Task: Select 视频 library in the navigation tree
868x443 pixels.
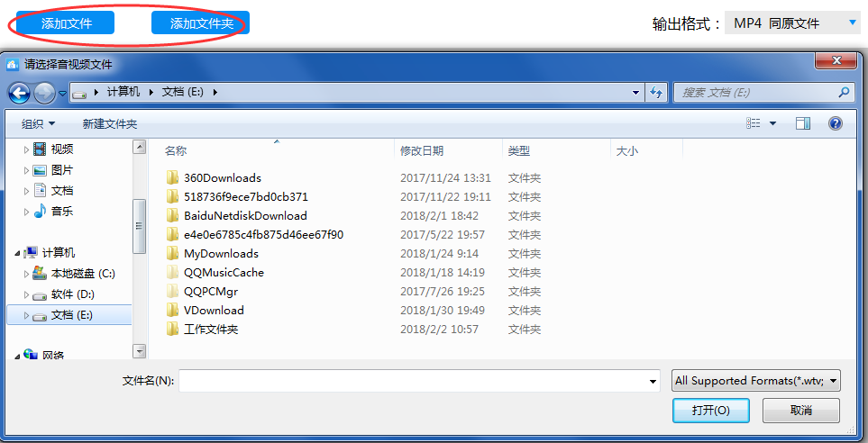Action: [62, 149]
